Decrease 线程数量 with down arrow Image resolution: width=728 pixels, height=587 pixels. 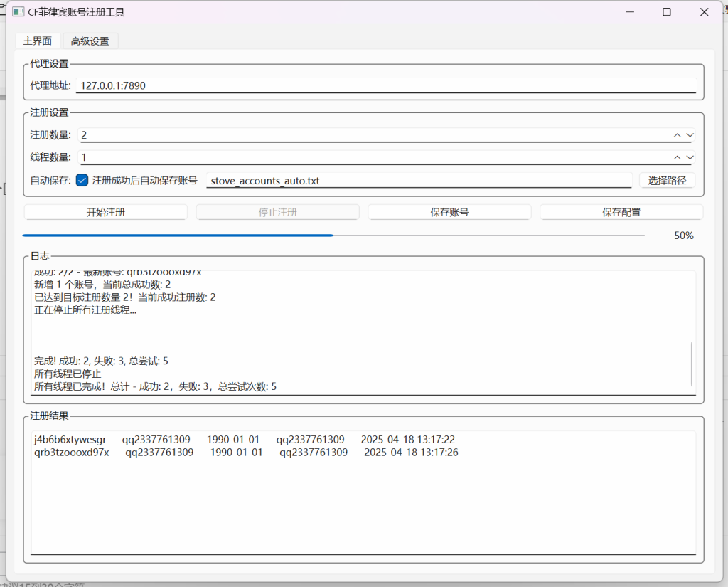tap(690, 157)
